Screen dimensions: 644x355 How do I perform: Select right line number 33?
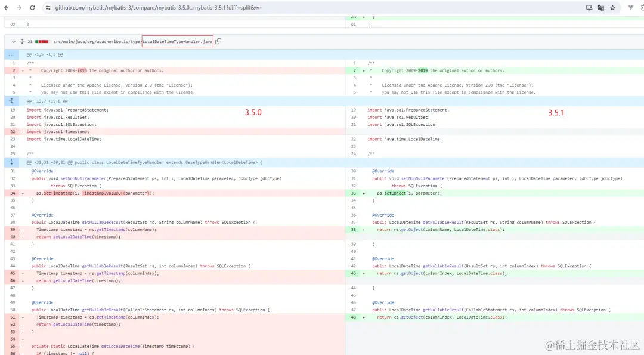click(354, 193)
